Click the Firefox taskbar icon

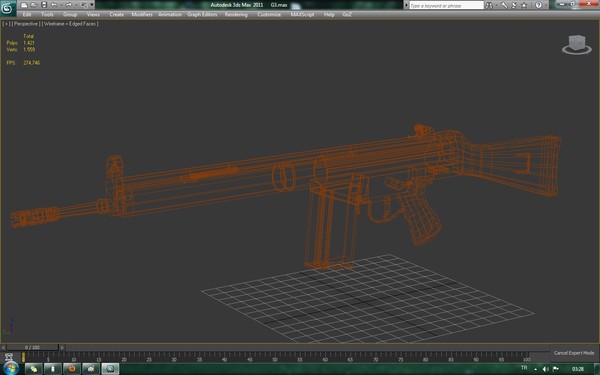72,369
